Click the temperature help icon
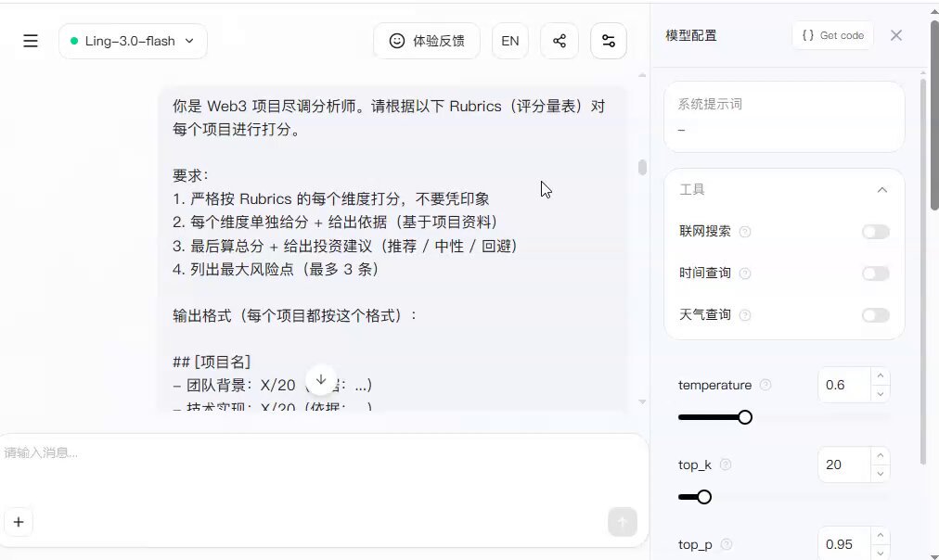 tap(765, 385)
